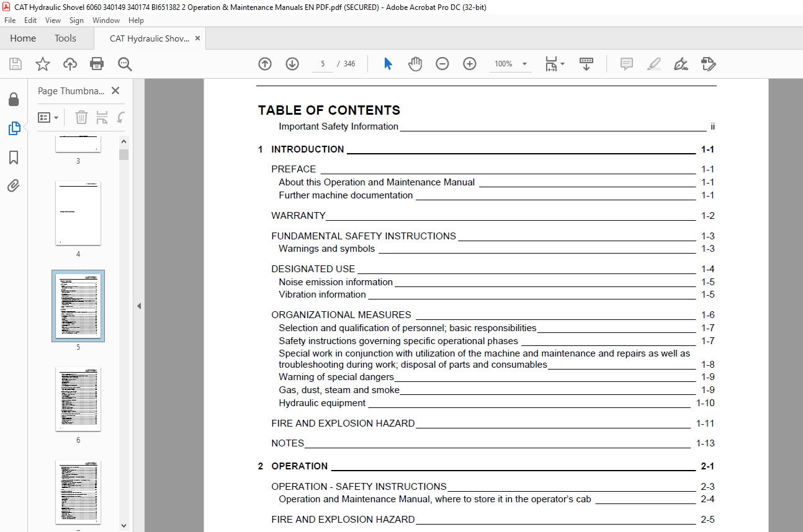Go to next page arrow
The height and width of the screenshot is (532, 803).
(292, 64)
